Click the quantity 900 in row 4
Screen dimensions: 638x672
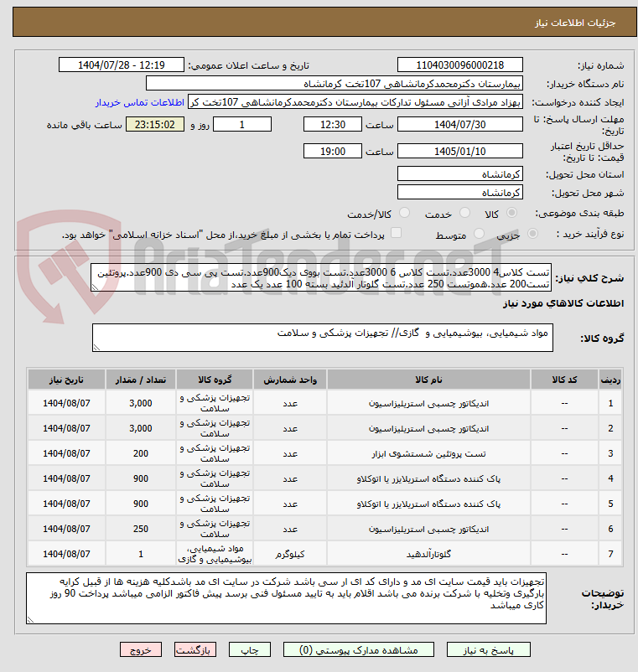pos(141,478)
